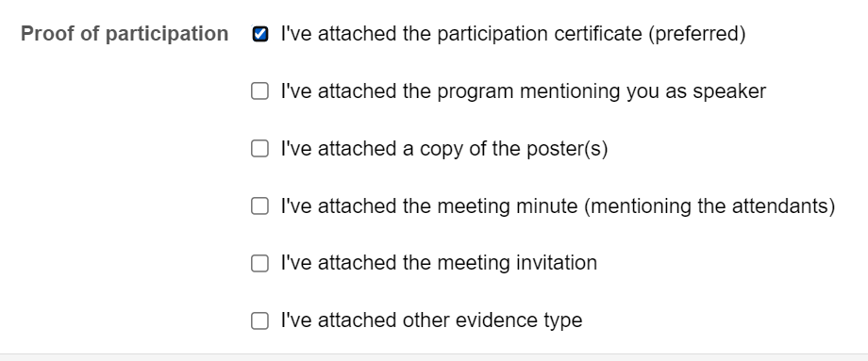This screenshot has height=361, width=868.
Task: Check the program mentioning speaker checkbox
Action: [259, 91]
